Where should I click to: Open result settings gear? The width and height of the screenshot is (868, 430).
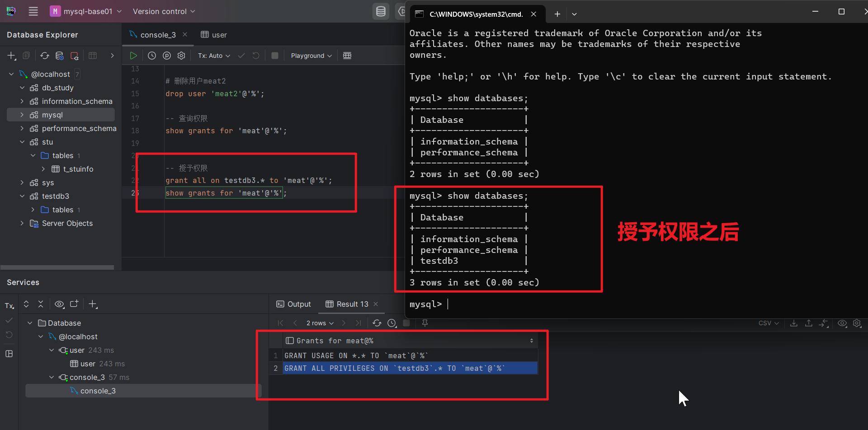coord(857,323)
